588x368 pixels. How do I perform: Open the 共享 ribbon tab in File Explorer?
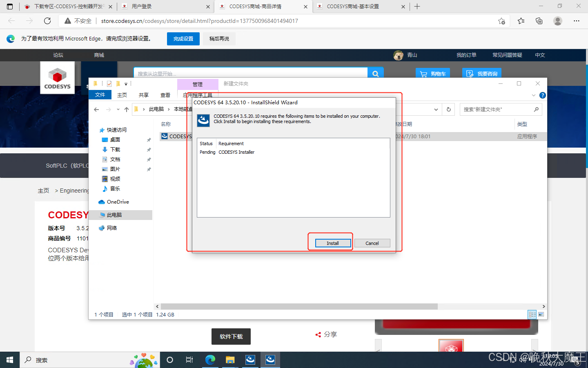pyautogui.click(x=144, y=95)
